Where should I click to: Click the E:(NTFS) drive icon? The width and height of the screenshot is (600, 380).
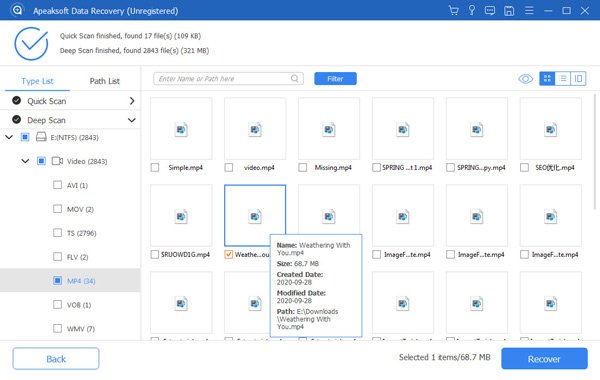coord(41,137)
